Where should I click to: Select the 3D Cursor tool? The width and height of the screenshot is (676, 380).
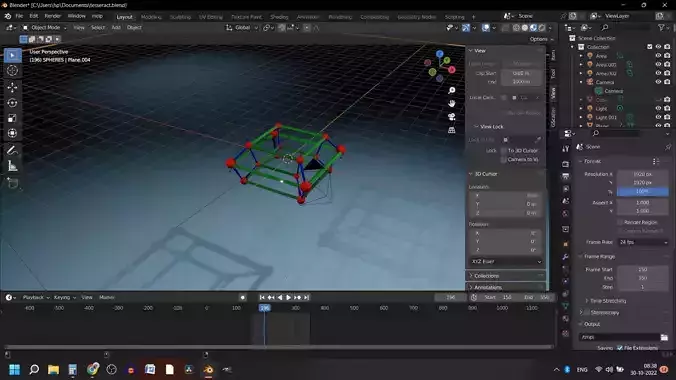pos(12,70)
